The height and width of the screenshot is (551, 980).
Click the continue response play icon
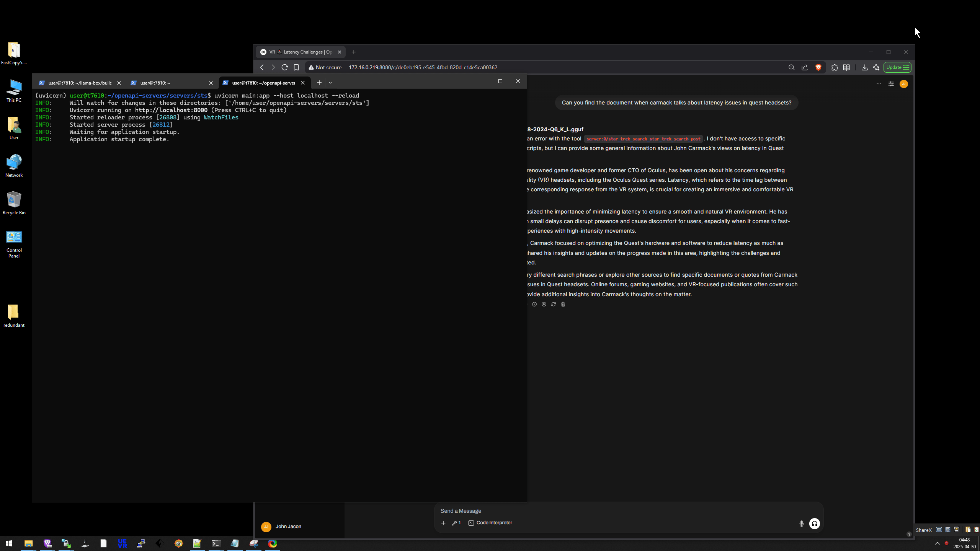544,304
